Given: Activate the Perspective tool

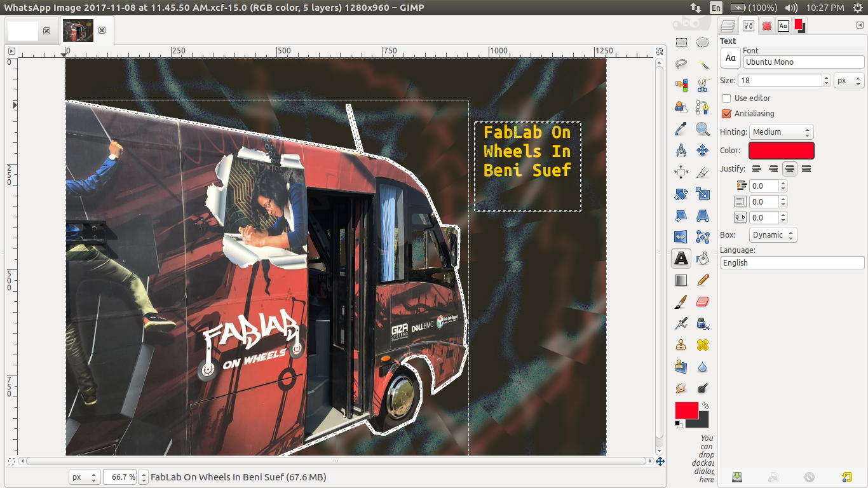Looking at the screenshot, I should (702, 215).
